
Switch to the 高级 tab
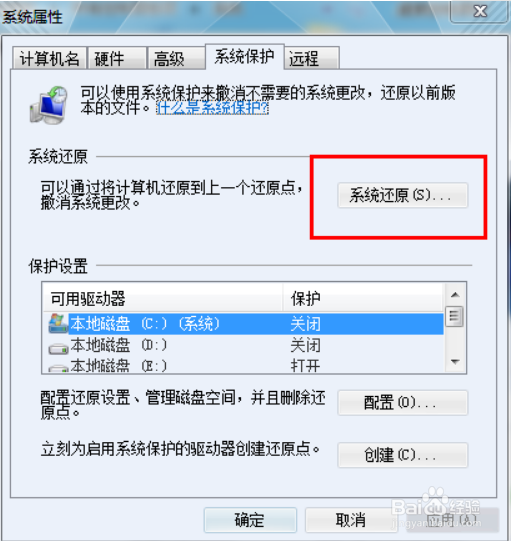click(x=176, y=58)
